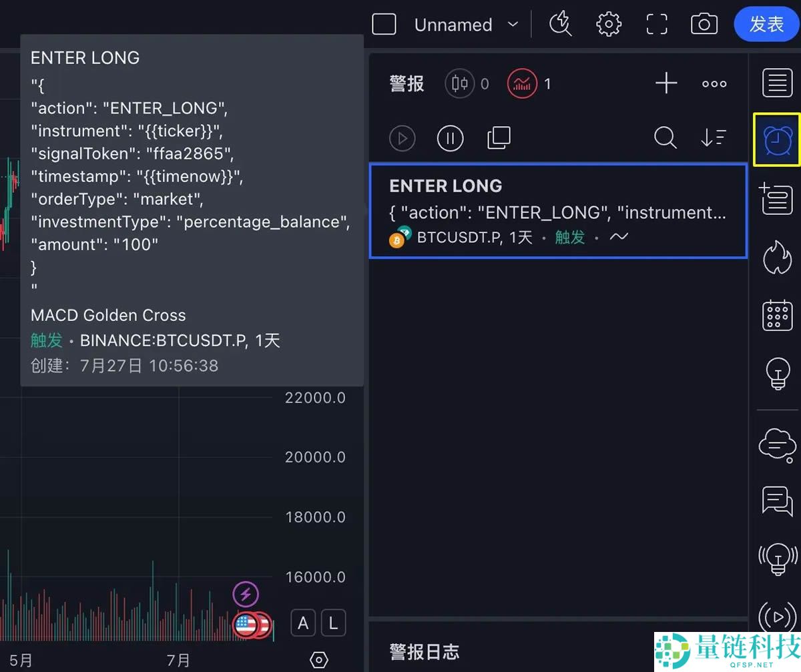Take a chart snapshot with the camera icon
This screenshot has width=801, height=672.
[x=704, y=24]
